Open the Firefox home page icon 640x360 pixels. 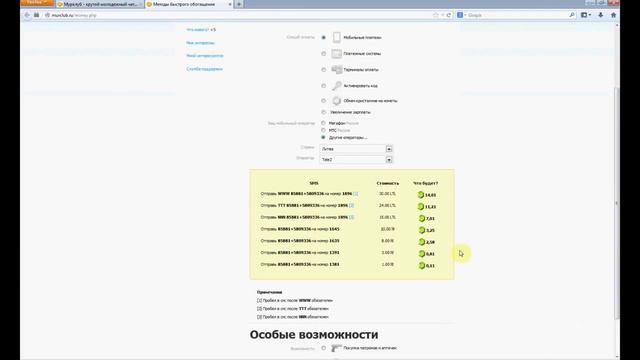click(x=613, y=15)
